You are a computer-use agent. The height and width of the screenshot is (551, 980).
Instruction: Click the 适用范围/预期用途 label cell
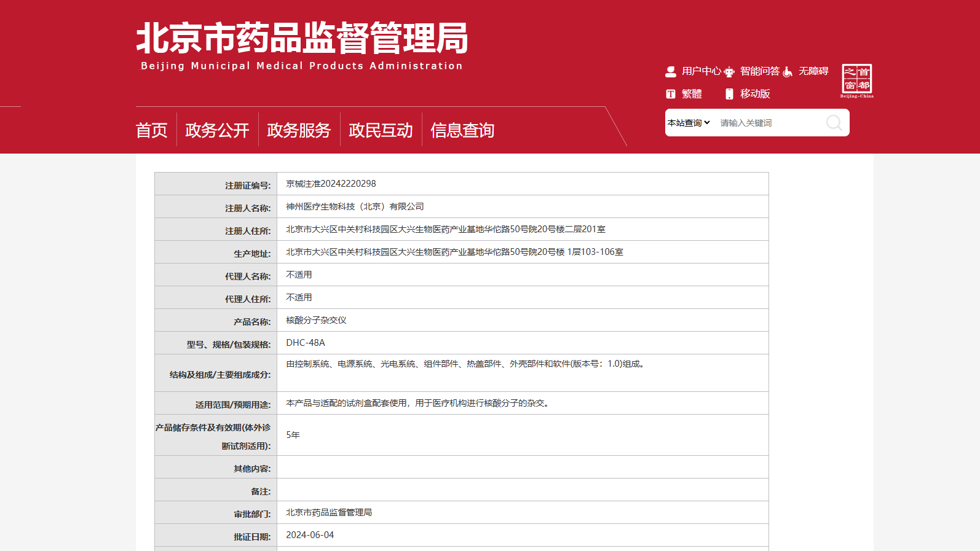click(x=216, y=403)
